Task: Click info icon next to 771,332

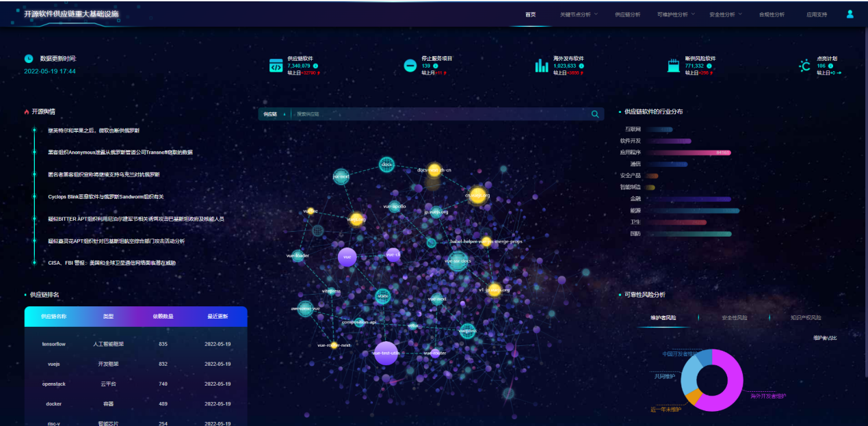Action: coord(710,66)
